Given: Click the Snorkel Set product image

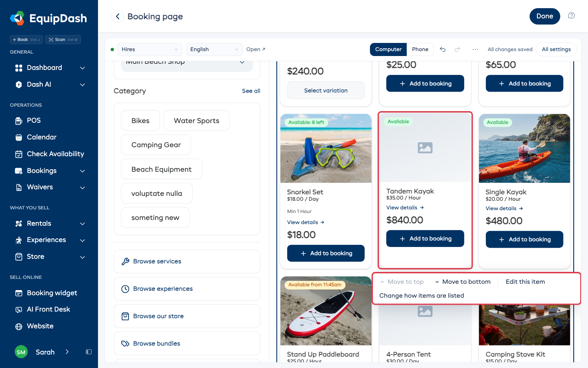Looking at the screenshot, I should point(326,148).
